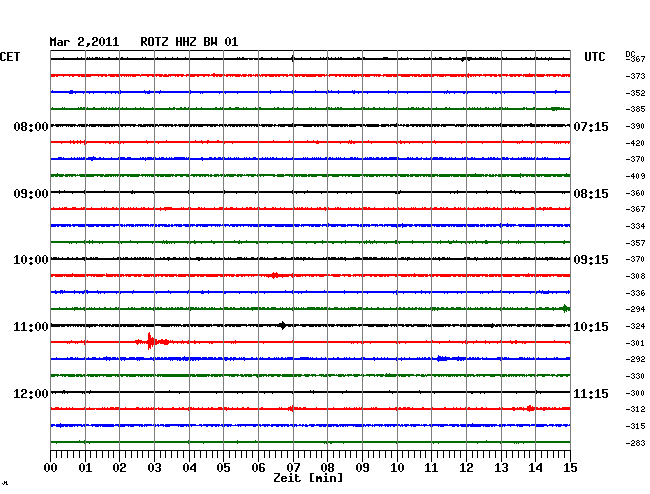This screenshot has height=494, width=650.
Task: Select the "UTC" time zone label
Action: 594,57
